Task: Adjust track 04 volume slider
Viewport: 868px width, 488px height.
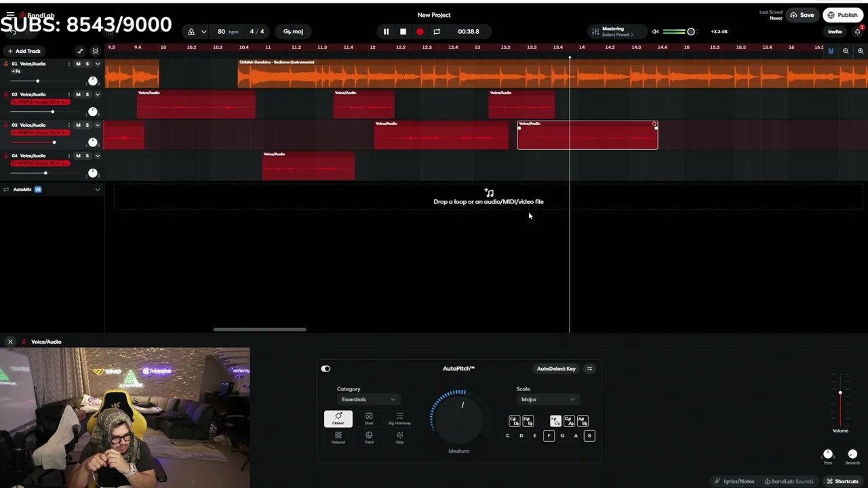Action: (x=45, y=173)
